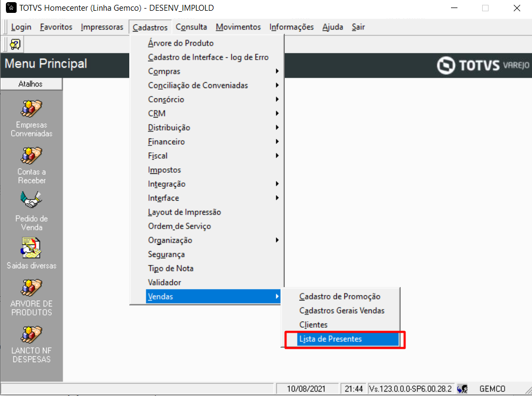532x396 pixels.
Task: Expand the Consórcio submenu
Action: click(x=213, y=99)
